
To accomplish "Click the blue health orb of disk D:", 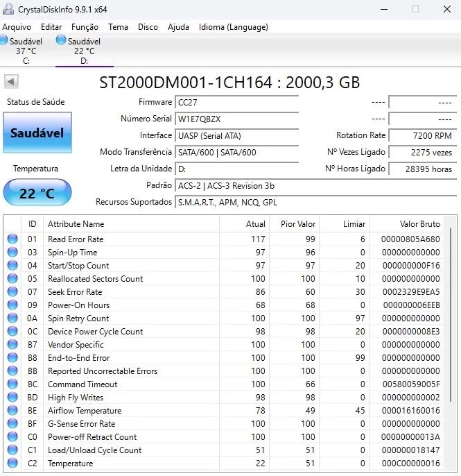I will click(x=61, y=40).
